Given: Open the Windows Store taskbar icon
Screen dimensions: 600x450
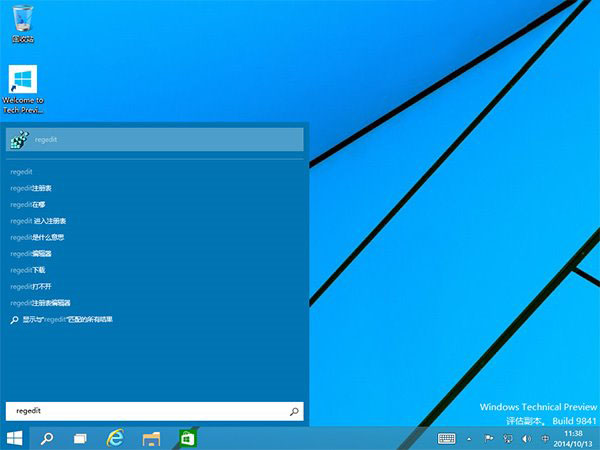Looking at the screenshot, I should tap(187, 438).
